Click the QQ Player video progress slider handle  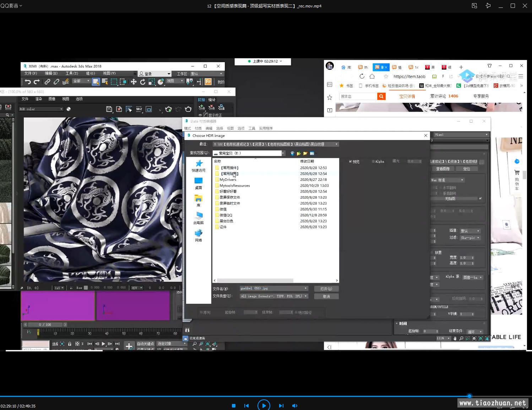[x=469, y=396]
